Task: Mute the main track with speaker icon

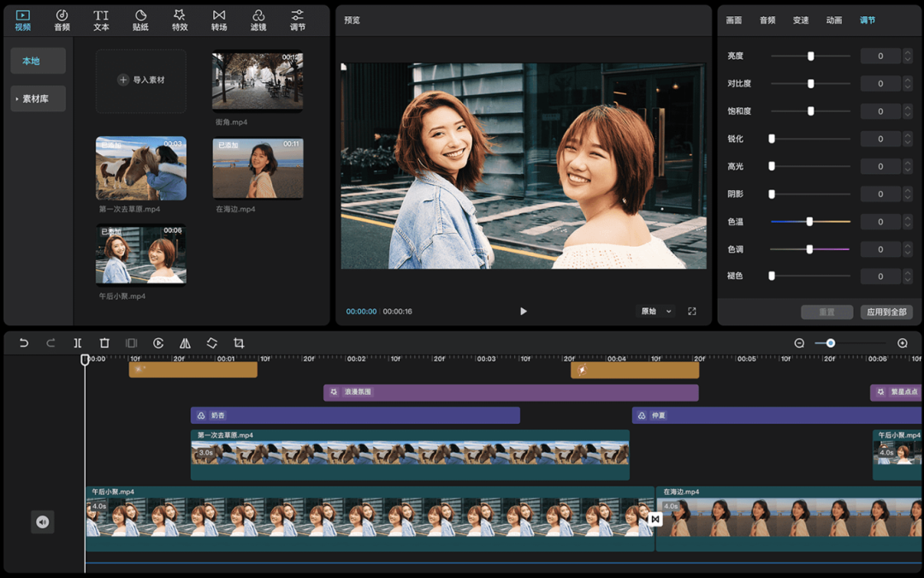Action: pos(43,522)
